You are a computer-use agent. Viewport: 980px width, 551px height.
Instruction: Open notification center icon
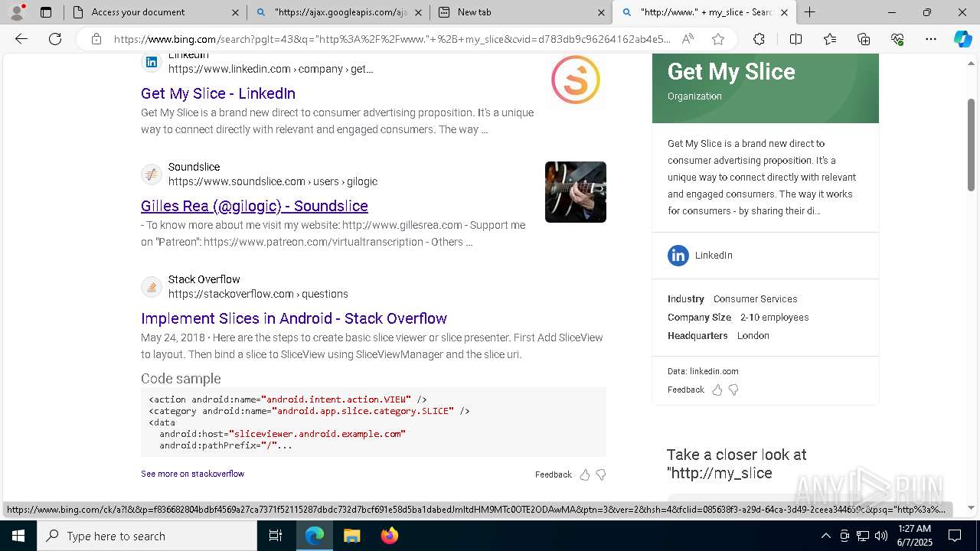point(955,536)
